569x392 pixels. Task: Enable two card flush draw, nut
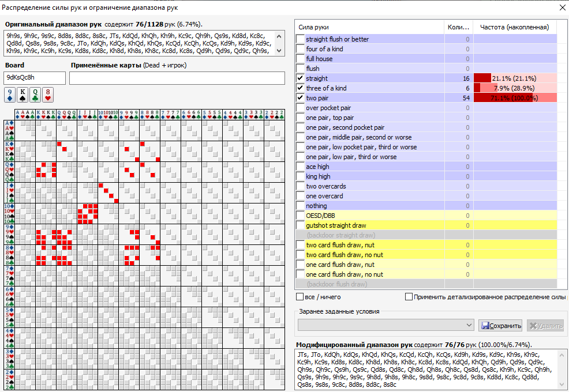point(300,245)
